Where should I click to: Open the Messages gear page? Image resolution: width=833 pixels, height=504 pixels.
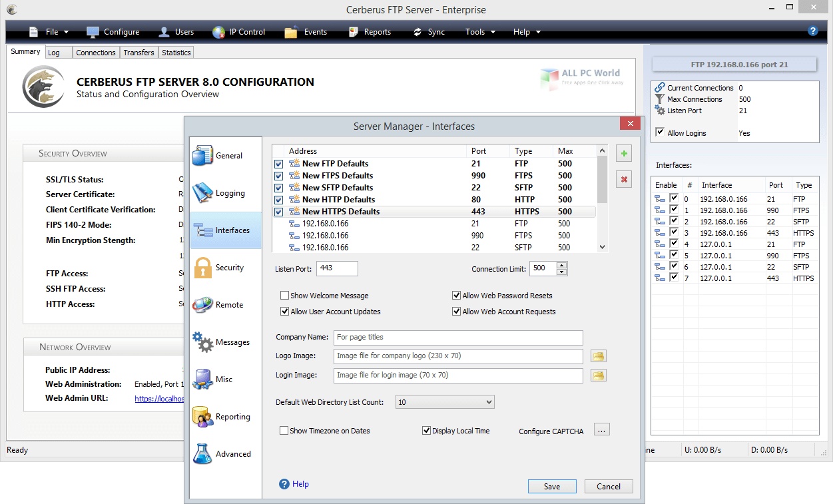click(202, 342)
